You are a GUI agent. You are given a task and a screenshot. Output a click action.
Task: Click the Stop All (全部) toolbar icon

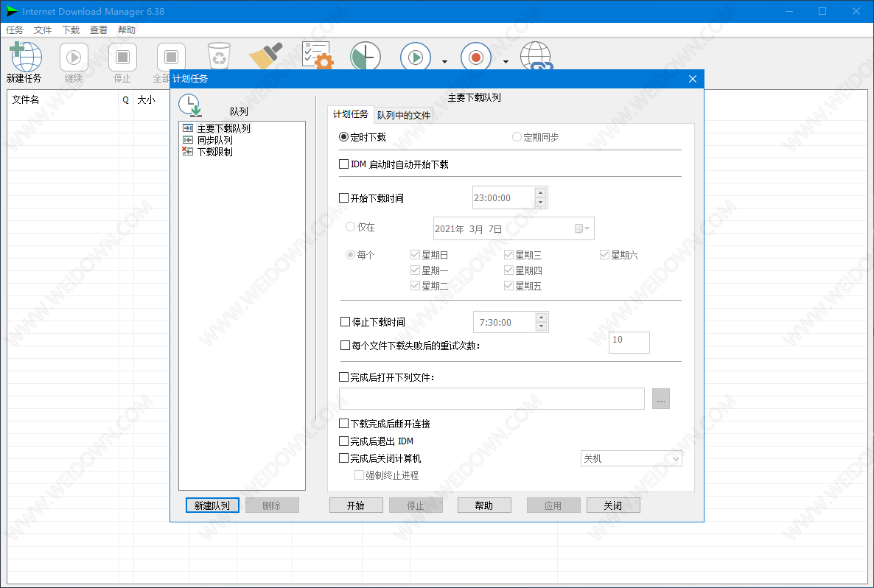pyautogui.click(x=171, y=57)
